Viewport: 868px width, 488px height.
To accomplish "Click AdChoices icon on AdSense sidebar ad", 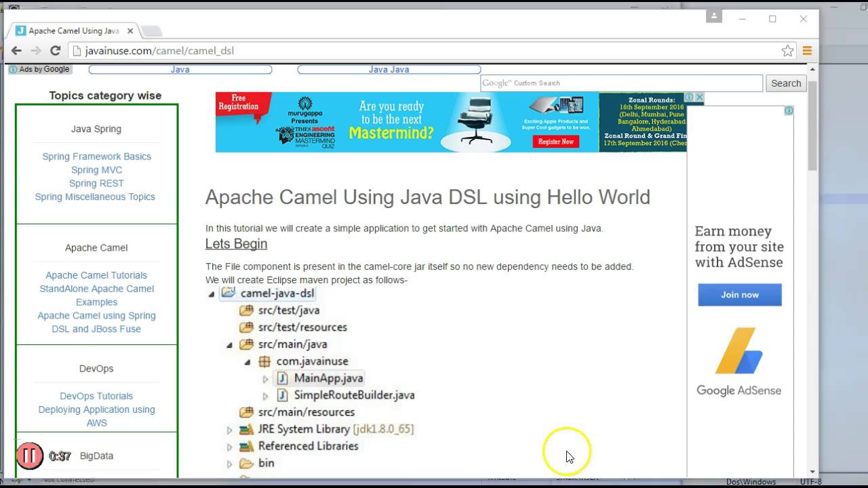I will (x=789, y=110).
